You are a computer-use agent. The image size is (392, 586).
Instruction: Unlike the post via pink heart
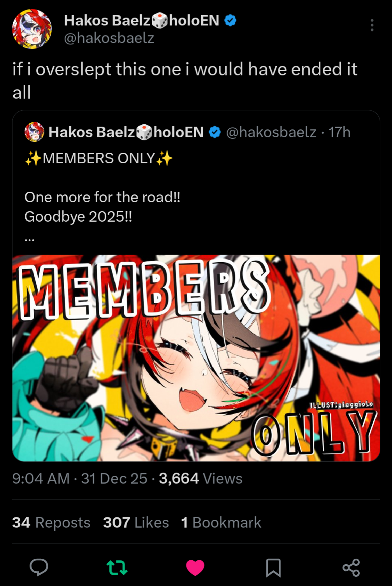pos(195,568)
